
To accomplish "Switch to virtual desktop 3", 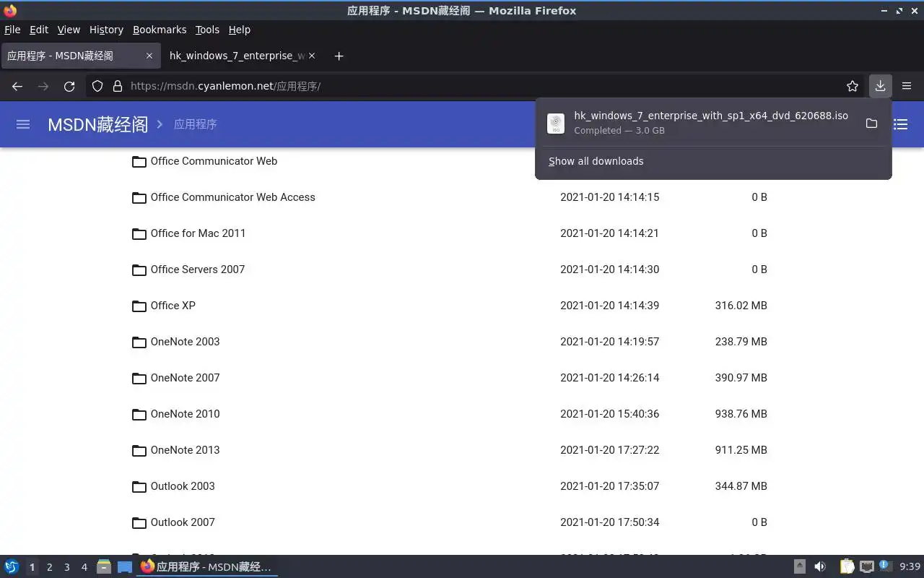I will [x=66, y=567].
